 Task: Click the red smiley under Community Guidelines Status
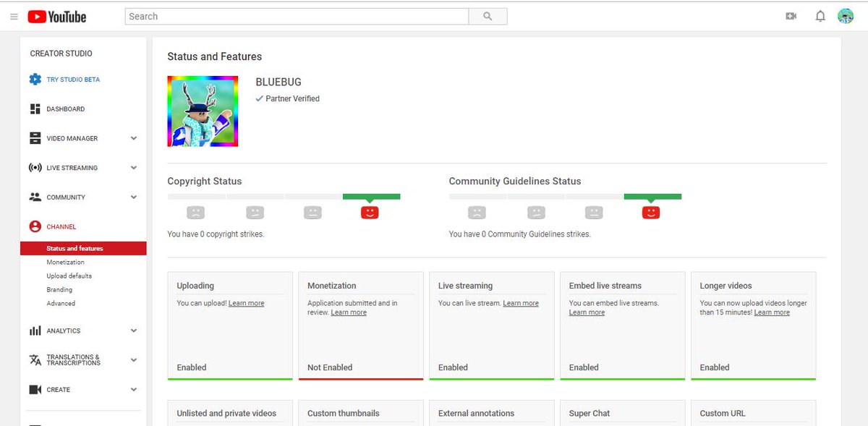pos(651,213)
